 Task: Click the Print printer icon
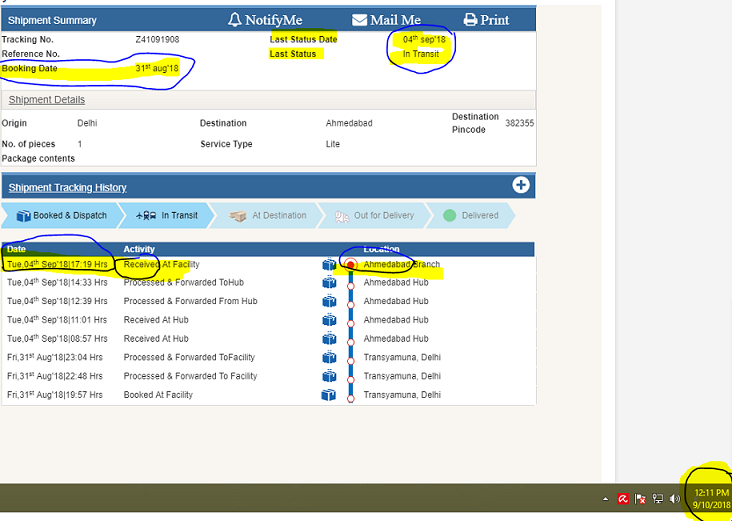470,19
